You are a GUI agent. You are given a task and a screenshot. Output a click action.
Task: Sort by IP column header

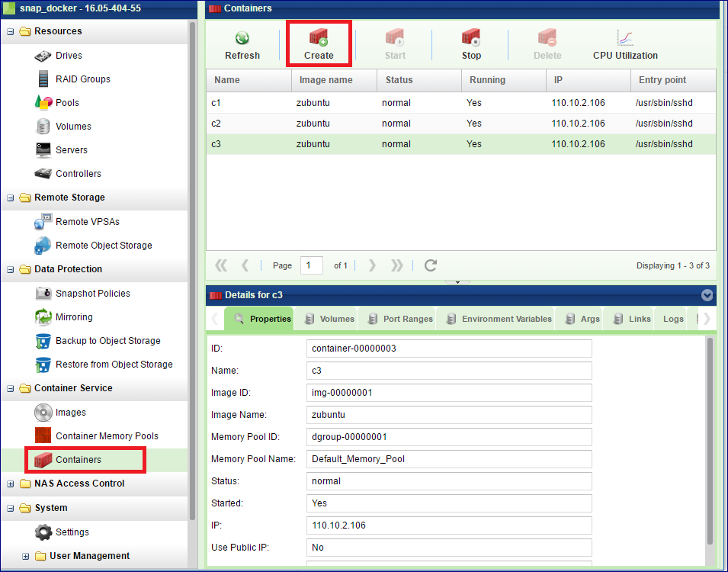(x=588, y=80)
